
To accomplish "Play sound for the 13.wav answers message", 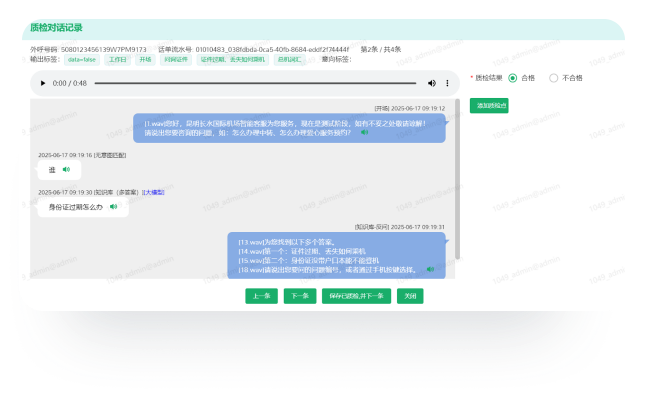I will point(431,269).
